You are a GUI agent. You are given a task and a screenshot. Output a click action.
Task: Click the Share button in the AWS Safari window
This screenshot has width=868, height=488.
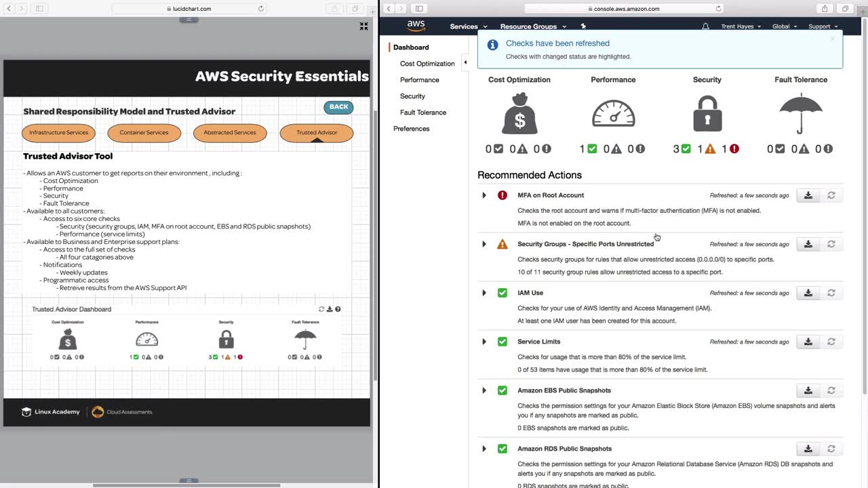(825, 9)
